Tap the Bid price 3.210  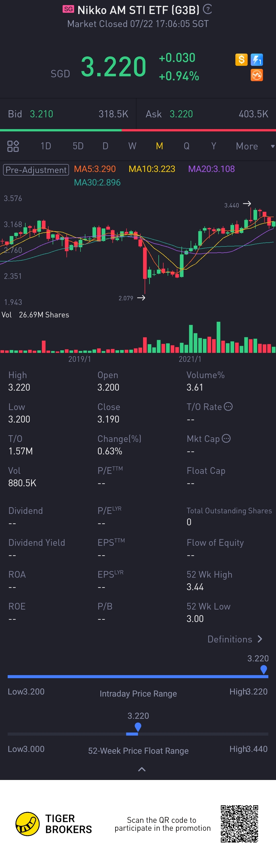coord(41,114)
